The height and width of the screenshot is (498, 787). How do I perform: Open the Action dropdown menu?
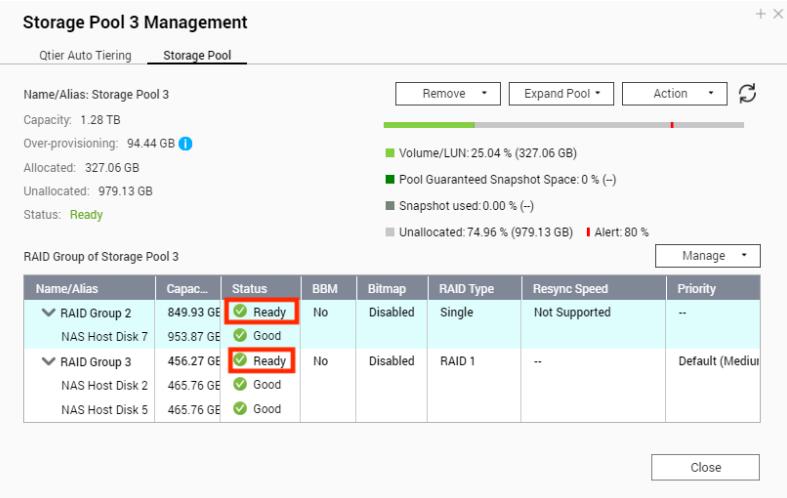(675, 94)
